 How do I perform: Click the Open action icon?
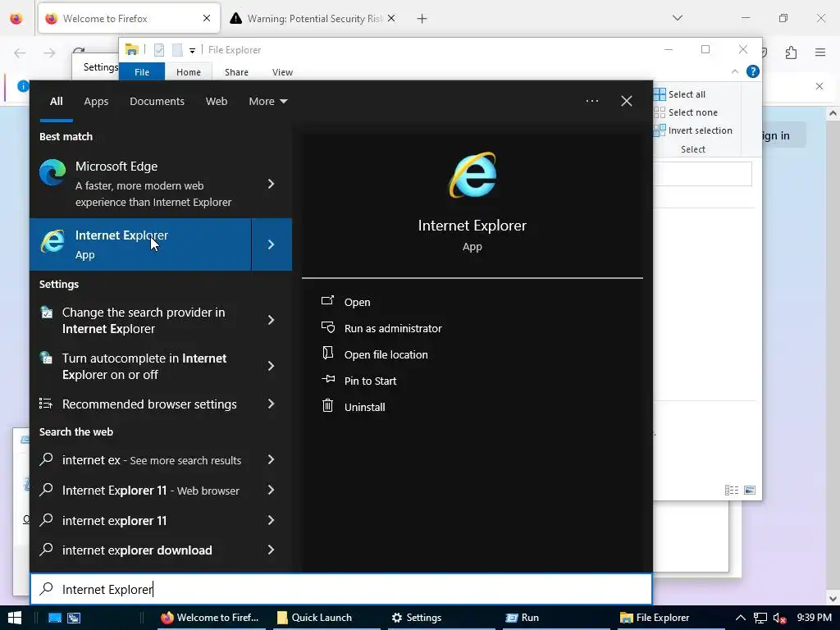coord(327,301)
